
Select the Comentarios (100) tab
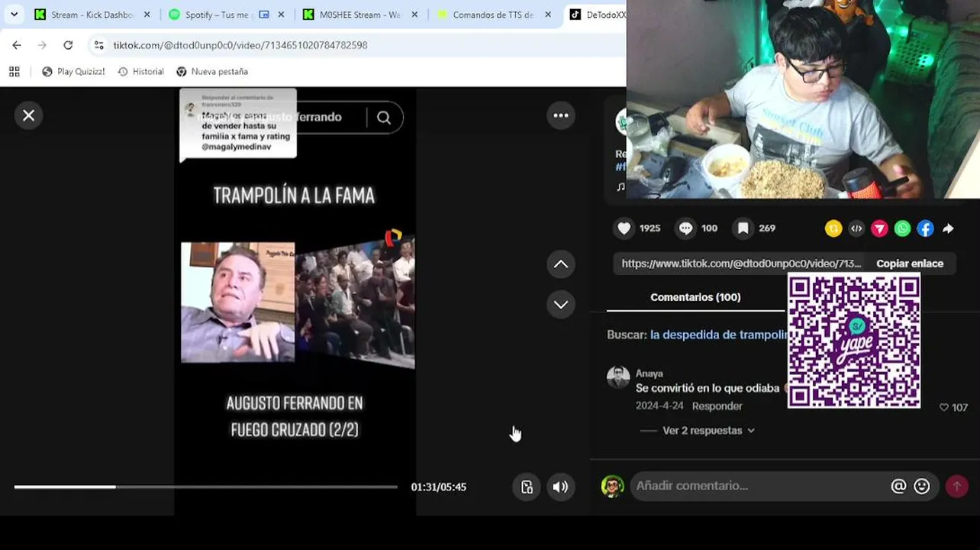click(695, 297)
